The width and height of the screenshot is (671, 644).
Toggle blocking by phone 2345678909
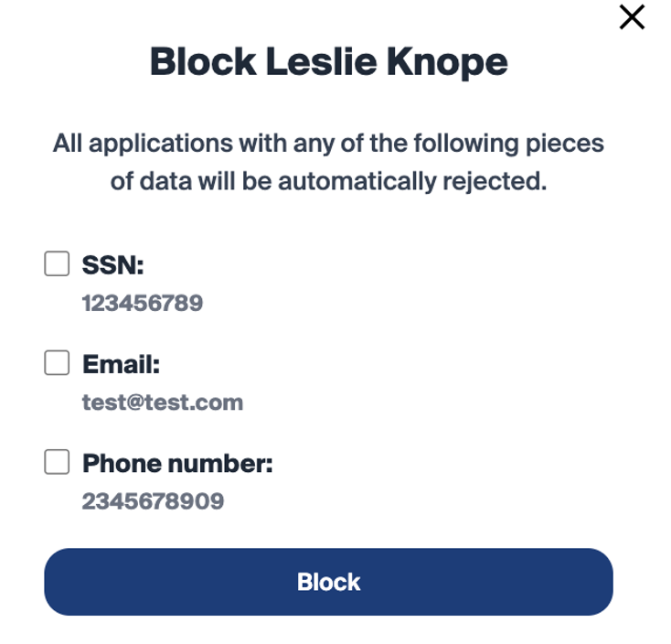[57, 463]
